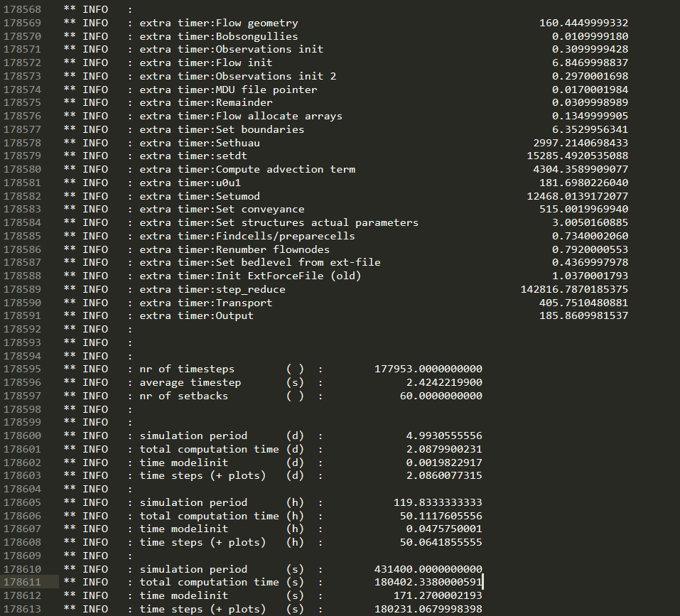This screenshot has height=616, width=680.
Task: Click the Bobsongullies timer entry
Action: 257,36
